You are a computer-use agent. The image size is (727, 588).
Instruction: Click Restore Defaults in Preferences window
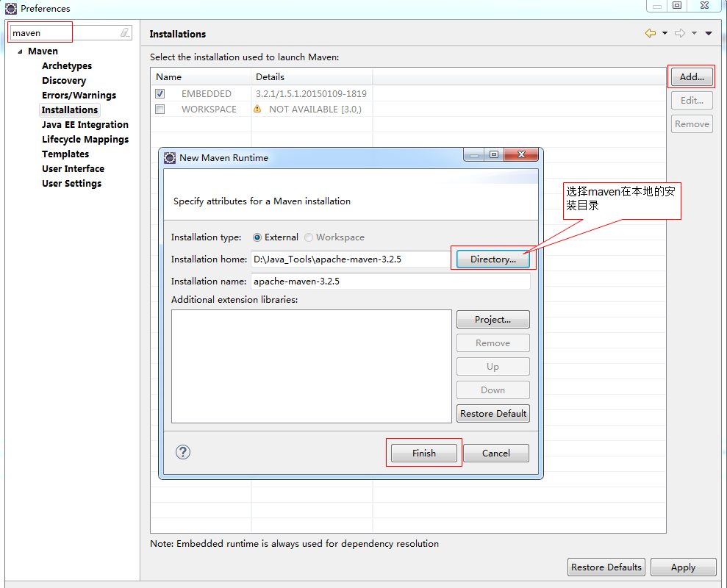606,567
